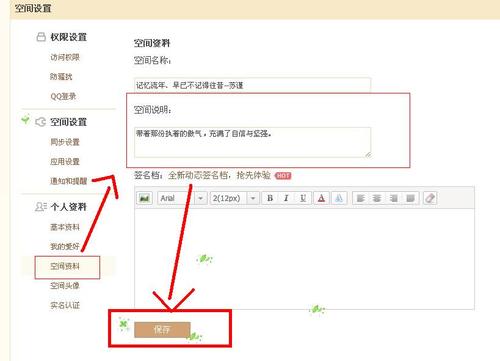Open 访问权限 in the sidebar
Image resolution: width=500 pixels, height=361 pixels.
point(65,57)
